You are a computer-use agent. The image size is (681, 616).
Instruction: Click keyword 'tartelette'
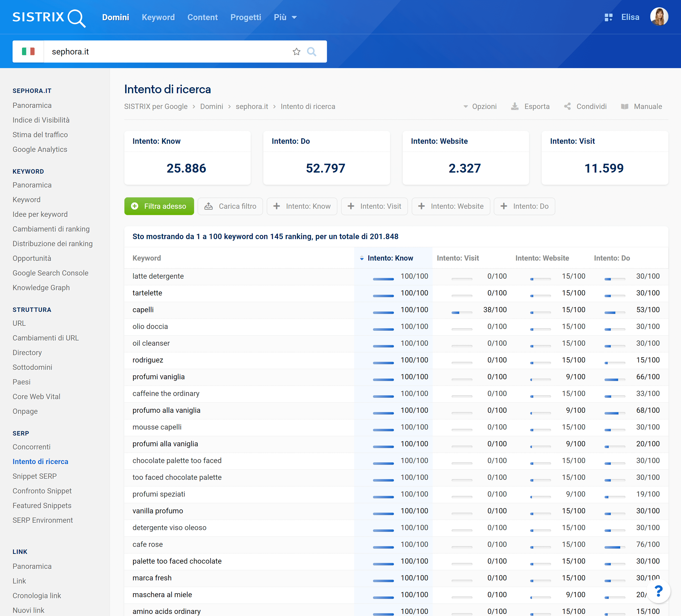point(147,293)
